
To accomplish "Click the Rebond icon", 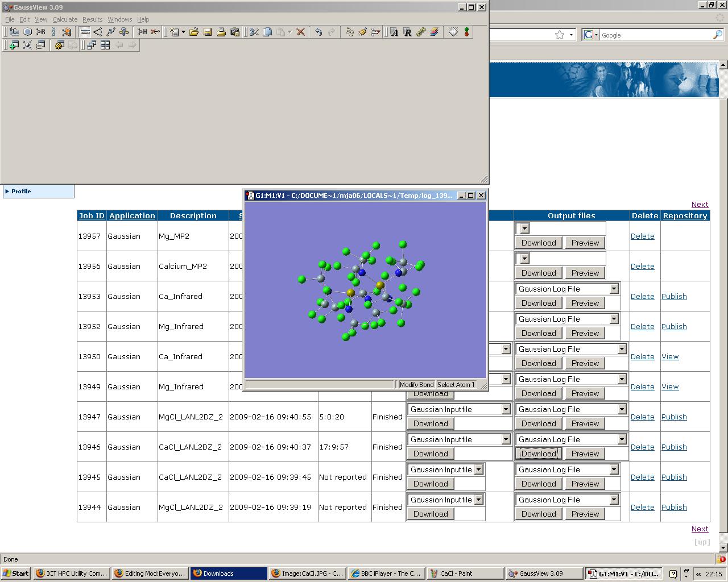I will (x=350, y=32).
